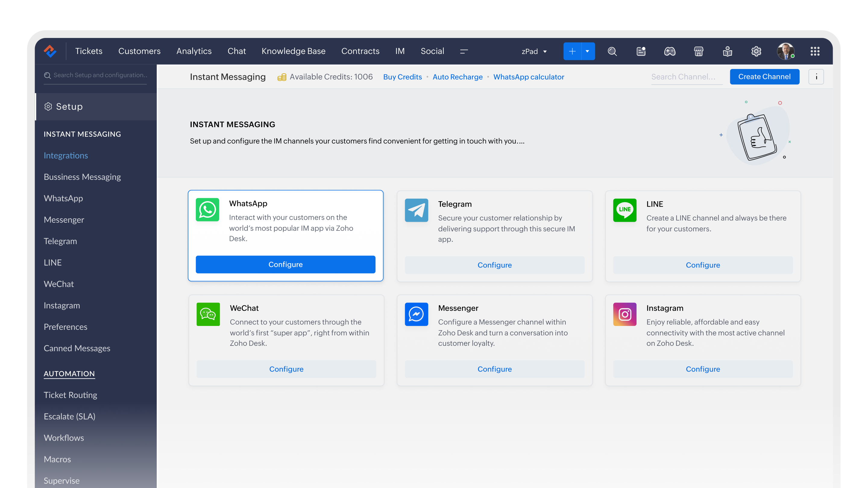Click the sidebar search magnifier icon
Screen dimensions: 868x488
48,75
